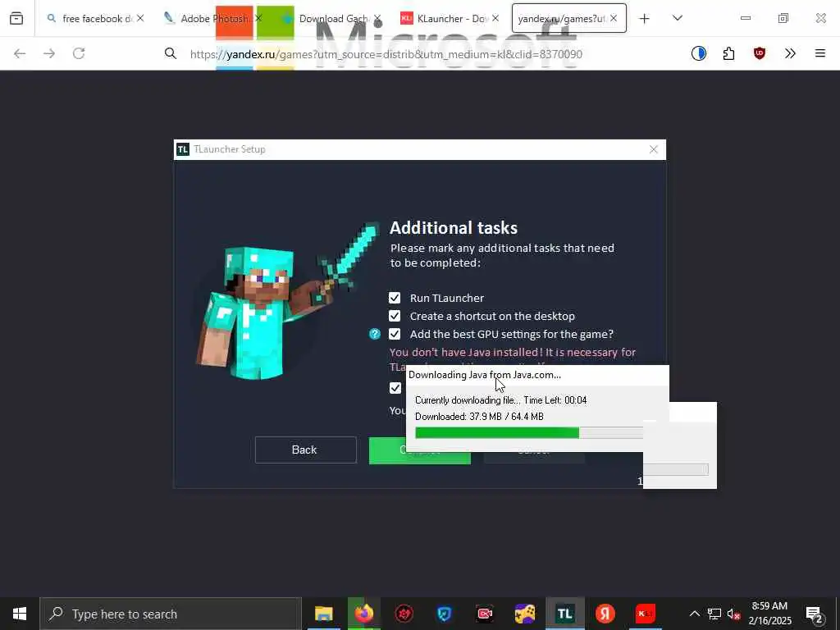Screen dimensions: 840x630
Task: Click the half-circle icon next to extensions
Action: pos(699,53)
